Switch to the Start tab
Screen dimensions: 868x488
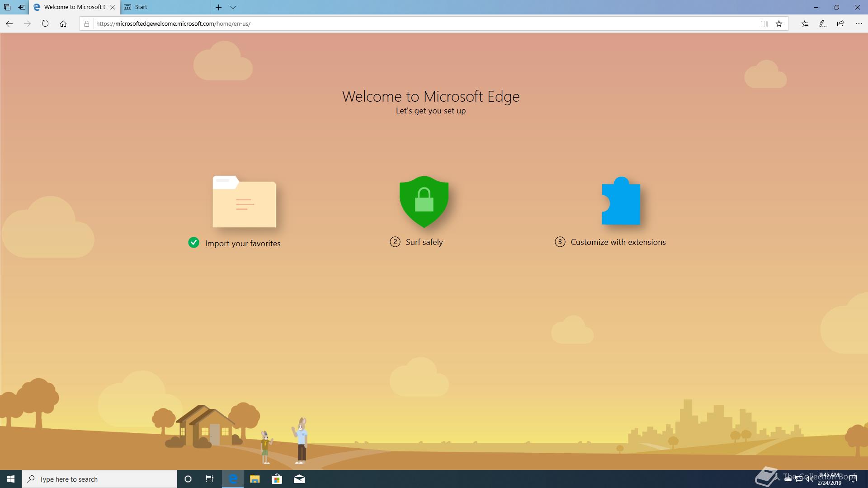[x=165, y=7]
